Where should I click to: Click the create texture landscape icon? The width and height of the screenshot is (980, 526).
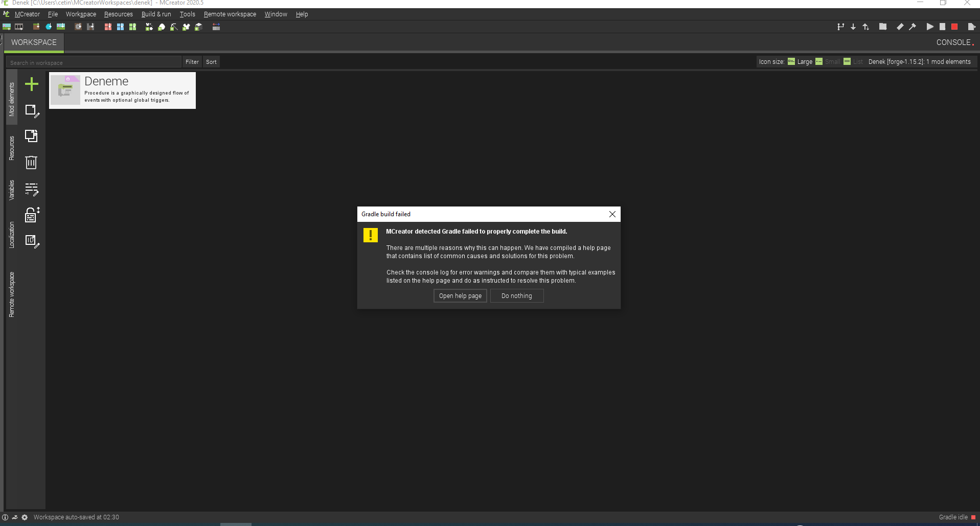pyautogui.click(x=7, y=27)
